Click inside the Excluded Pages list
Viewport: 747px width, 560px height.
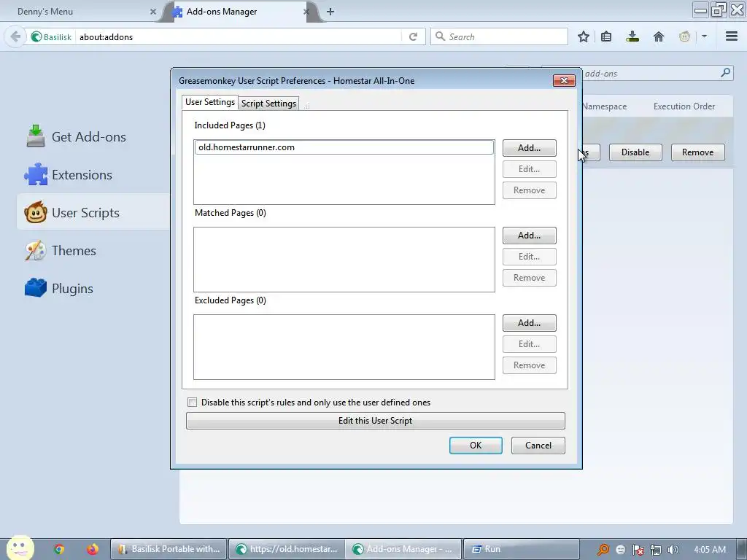(x=344, y=347)
